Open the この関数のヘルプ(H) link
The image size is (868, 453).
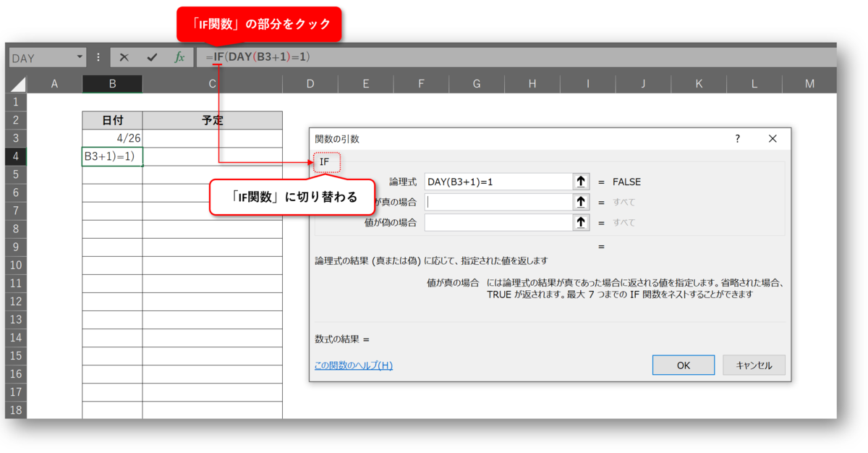(353, 365)
